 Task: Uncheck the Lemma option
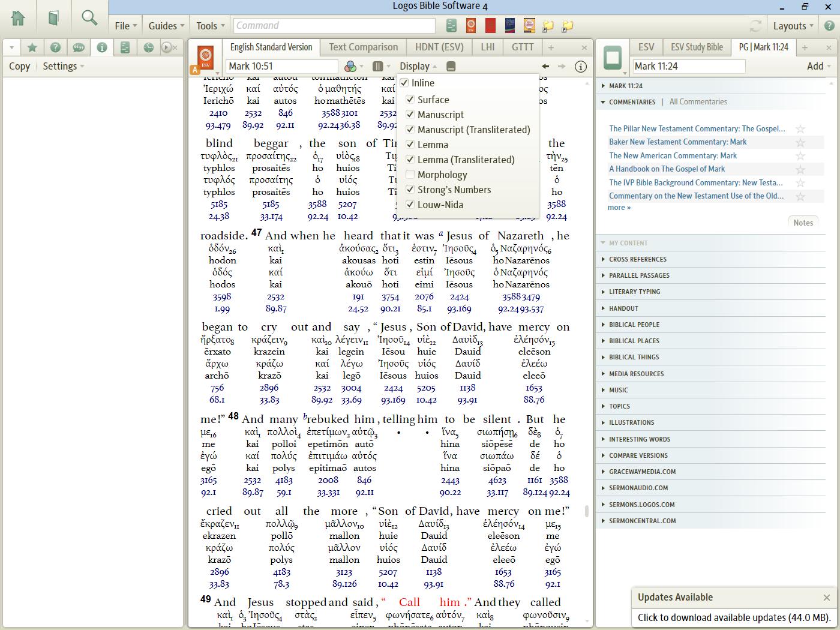click(410, 145)
